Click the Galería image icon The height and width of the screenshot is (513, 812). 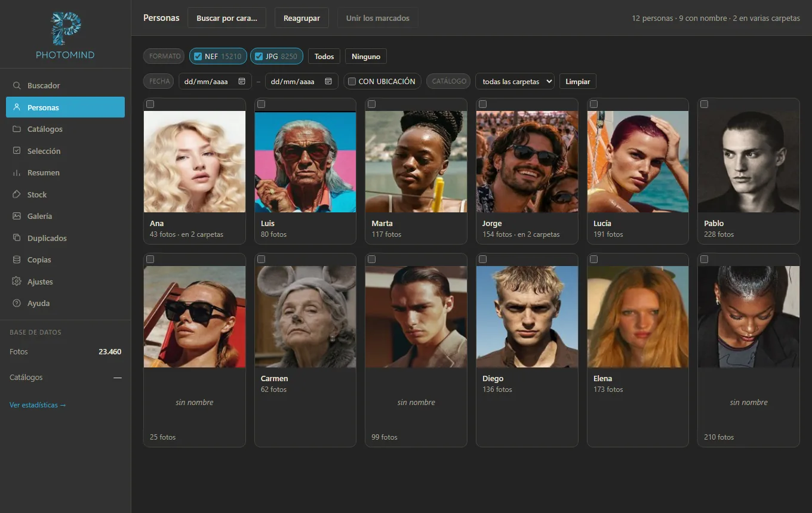(x=17, y=216)
